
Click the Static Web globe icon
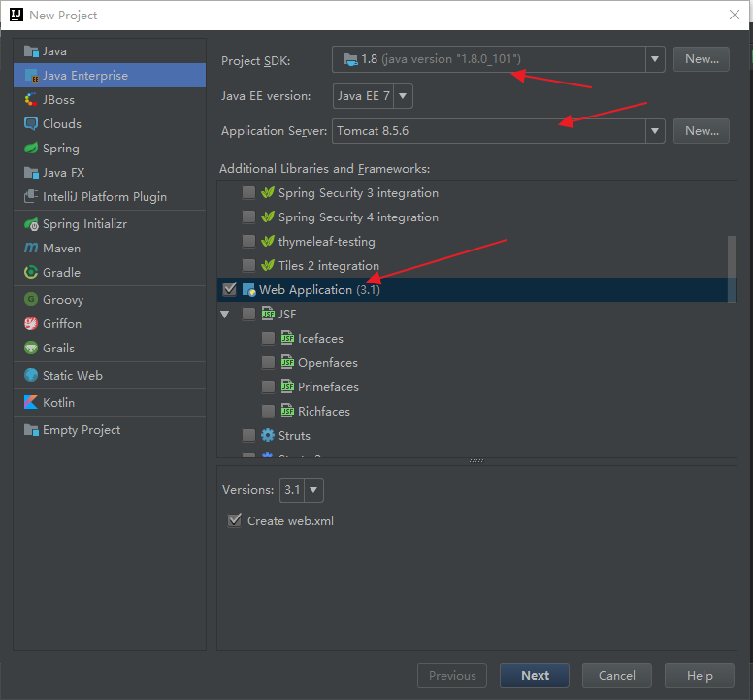click(x=31, y=375)
